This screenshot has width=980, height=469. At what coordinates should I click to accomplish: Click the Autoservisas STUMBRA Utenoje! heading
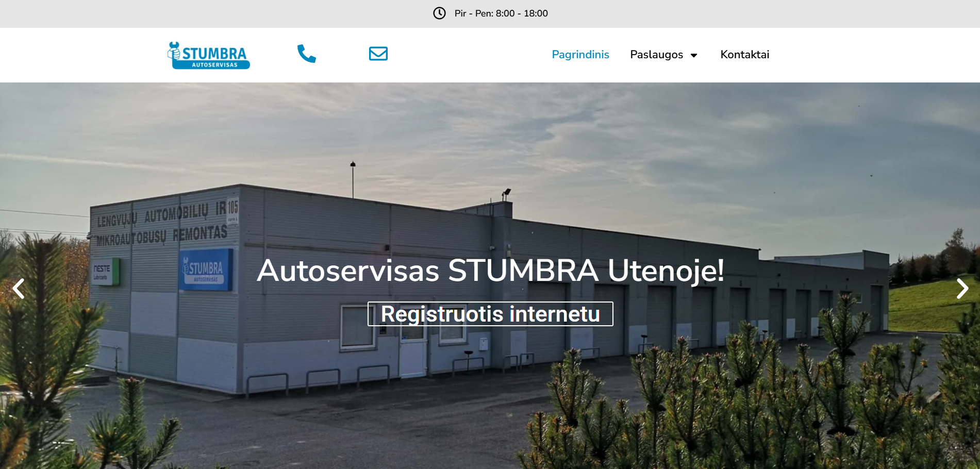click(x=490, y=270)
